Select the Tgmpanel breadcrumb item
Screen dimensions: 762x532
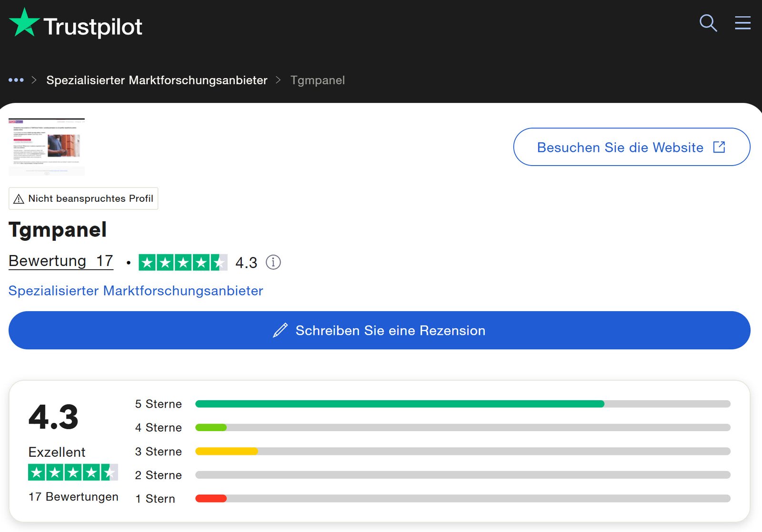[x=317, y=80]
